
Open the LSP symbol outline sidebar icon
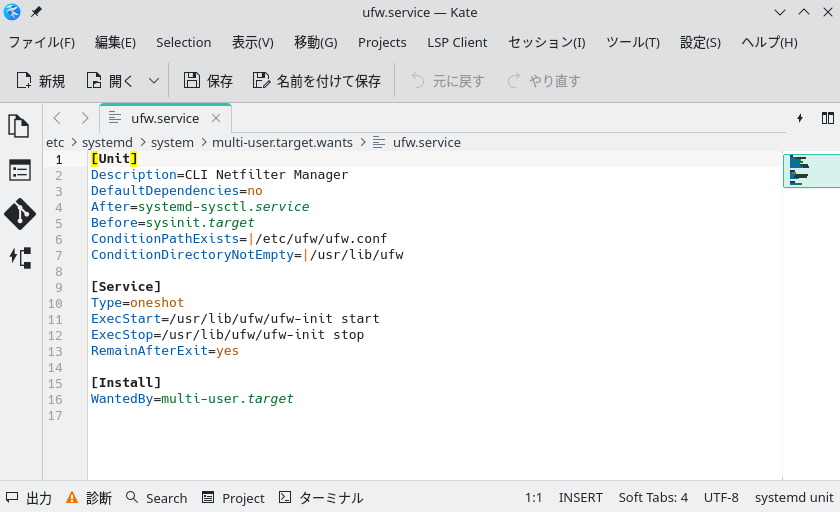pos(19,257)
